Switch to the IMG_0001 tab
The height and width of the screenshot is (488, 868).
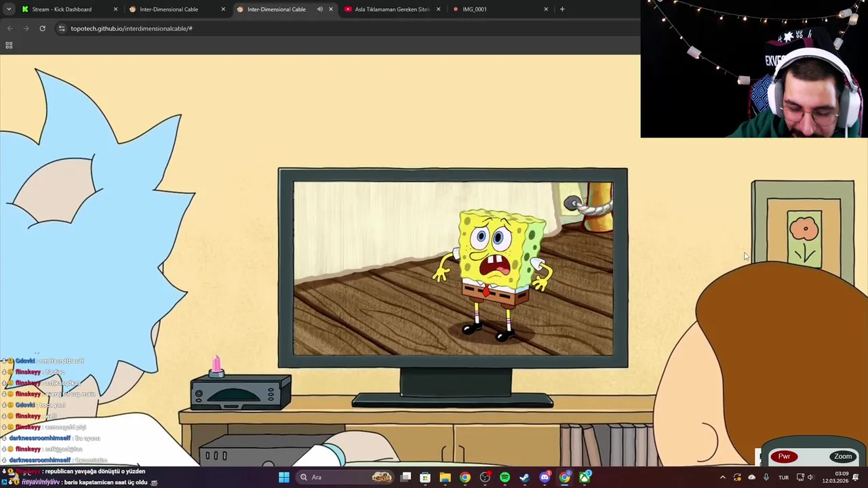tap(500, 9)
